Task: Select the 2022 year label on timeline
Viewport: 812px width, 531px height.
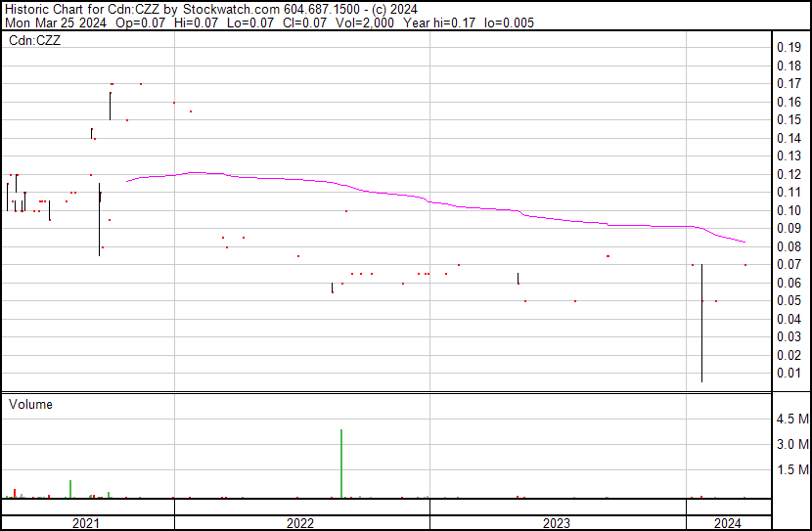Action: coord(300,523)
